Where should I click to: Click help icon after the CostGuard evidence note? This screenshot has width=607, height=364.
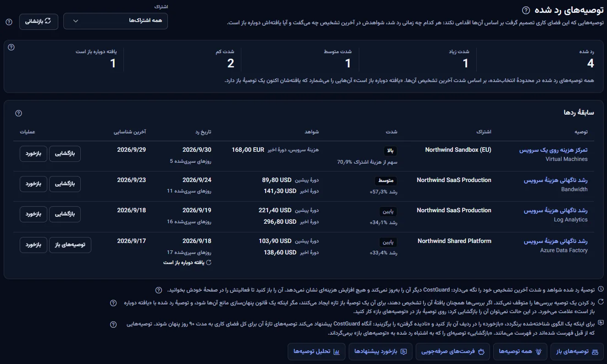pyautogui.click(x=158, y=290)
